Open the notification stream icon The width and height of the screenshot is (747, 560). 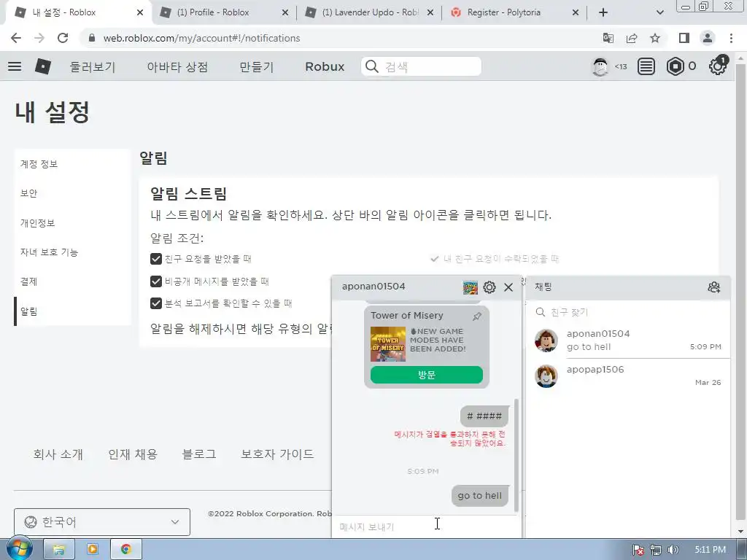tap(646, 66)
